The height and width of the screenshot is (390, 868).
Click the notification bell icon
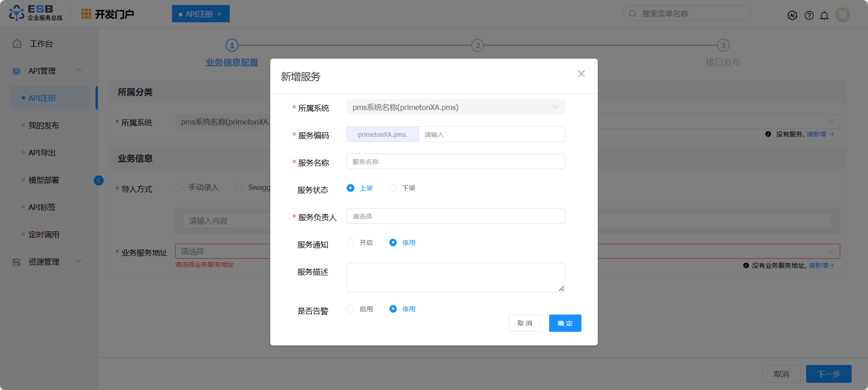[x=824, y=15]
